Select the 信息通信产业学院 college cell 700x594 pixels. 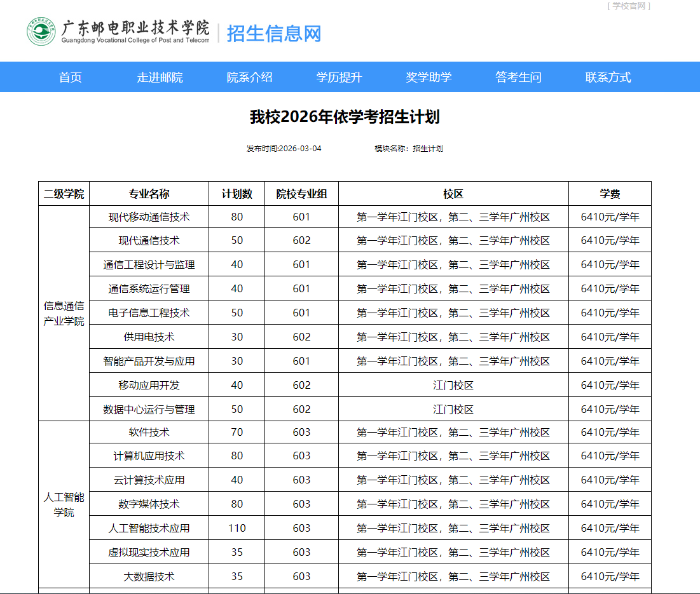[63, 313]
